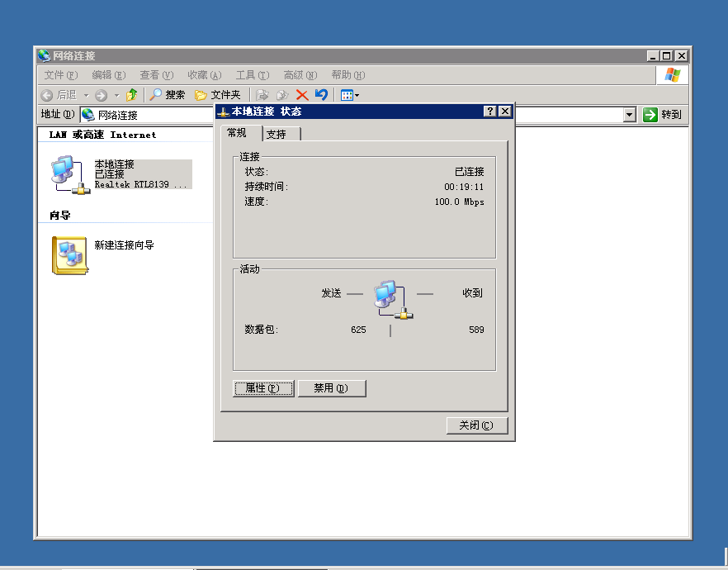This screenshot has height=570, width=728.
Task: Open the Tools (工具) menu
Action: (253, 75)
